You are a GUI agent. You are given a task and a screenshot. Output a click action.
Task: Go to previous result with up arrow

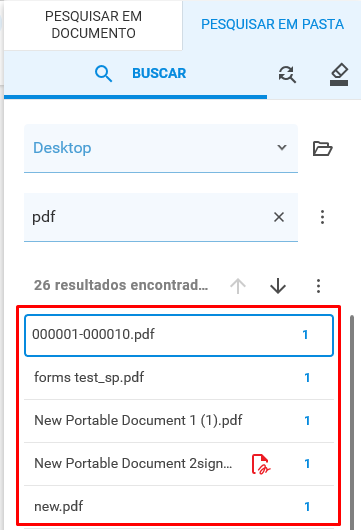pos(238,286)
